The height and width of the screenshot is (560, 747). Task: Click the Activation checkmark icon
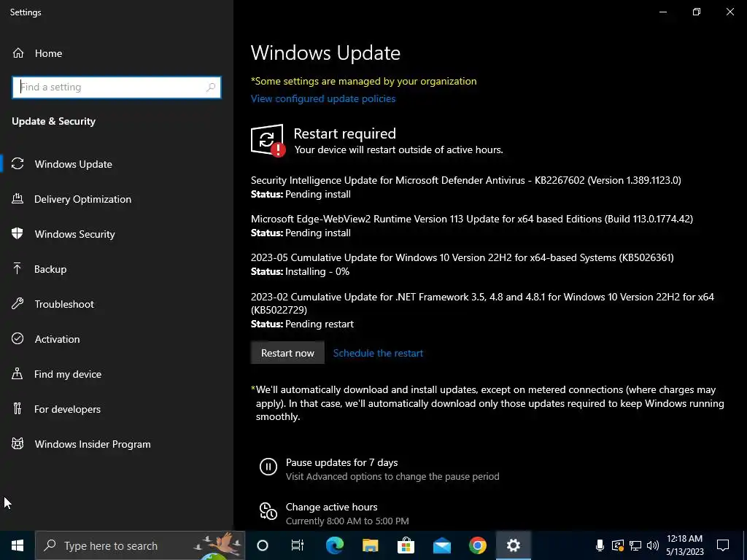(18, 339)
